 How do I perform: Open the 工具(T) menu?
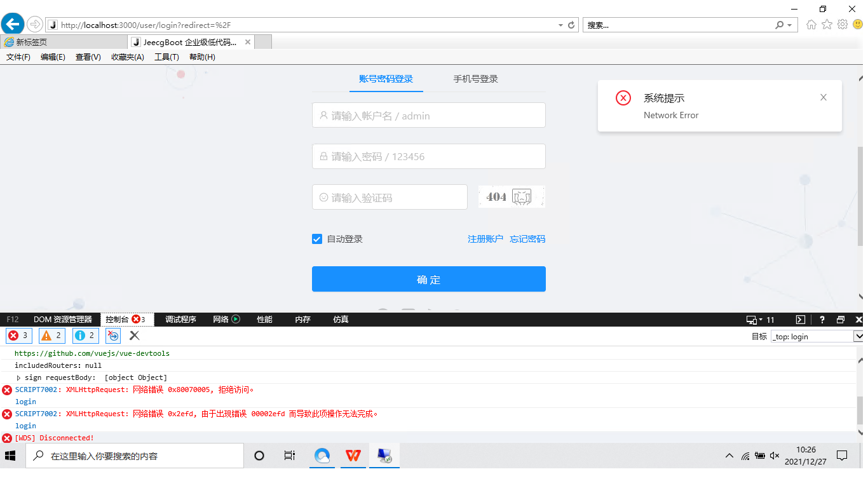pyautogui.click(x=166, y=57)
